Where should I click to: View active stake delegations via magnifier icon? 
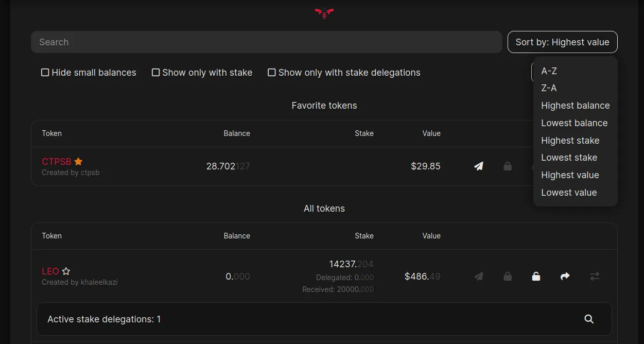[589, 319]
